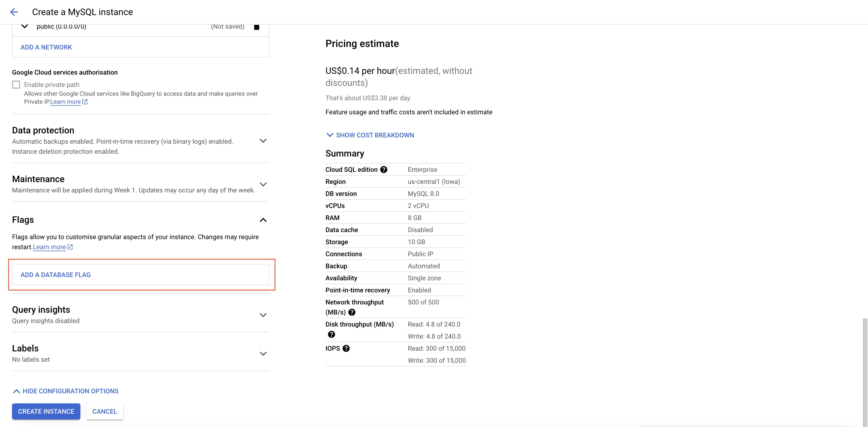Open Learn more link about flags
Image resolution: width=868 pixels, height=427 pixels.
click(49, 247)
